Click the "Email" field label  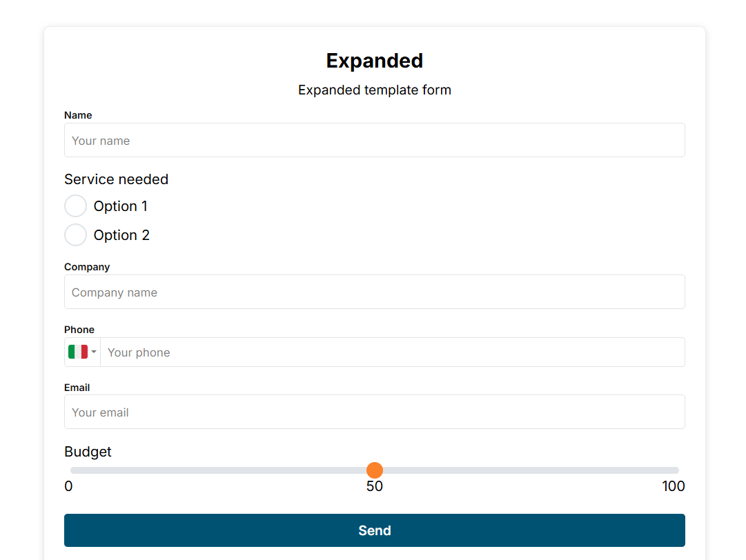point(77,388)
